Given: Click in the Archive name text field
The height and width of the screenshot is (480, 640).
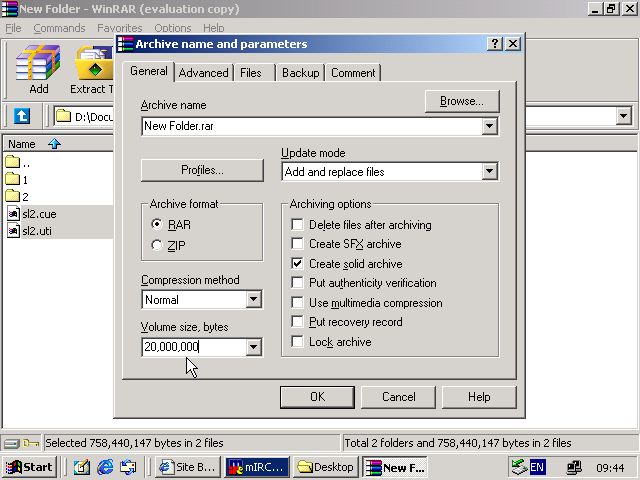Looking at the screenshot, I should 312,126.
